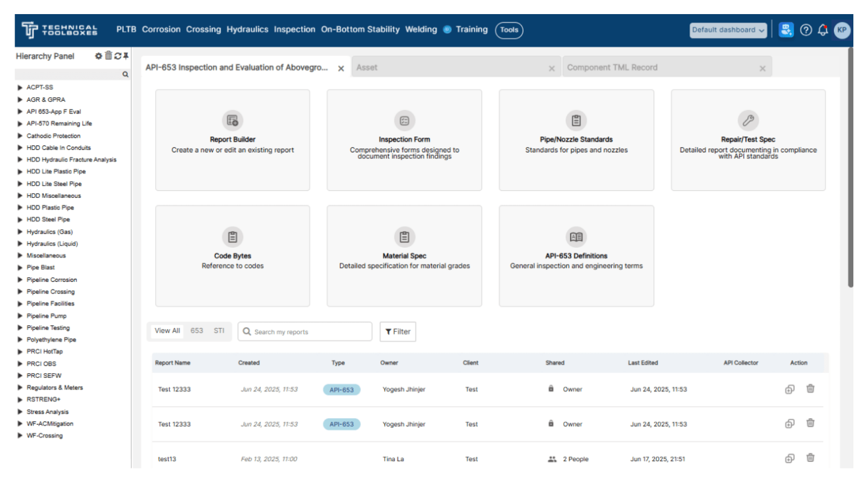Sort by Report Name column header
This screenshot has height=488, width=868.
point(173,363)
